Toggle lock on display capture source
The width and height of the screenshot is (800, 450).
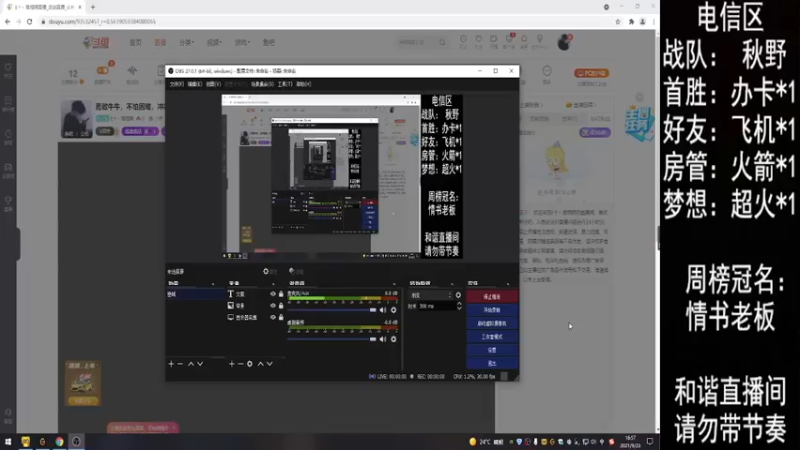pyautogui.click(x=281, y=317)
